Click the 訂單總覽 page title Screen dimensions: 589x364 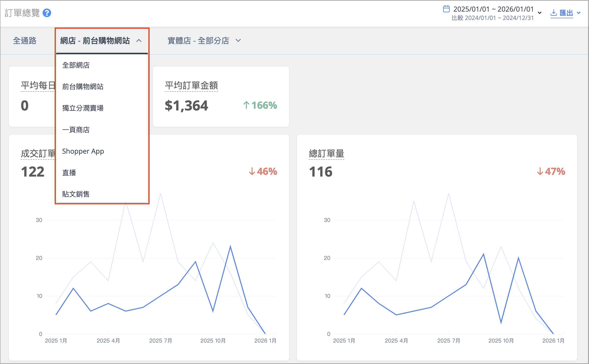22,13
